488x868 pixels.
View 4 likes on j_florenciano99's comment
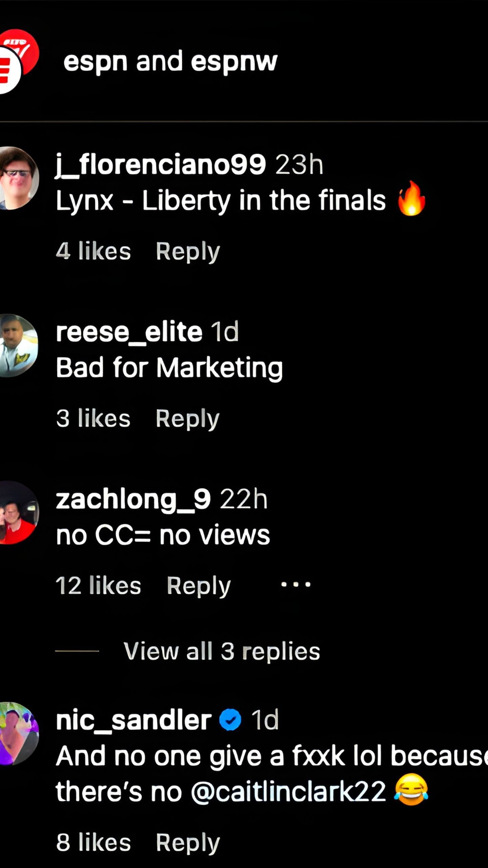pos(93,251)
